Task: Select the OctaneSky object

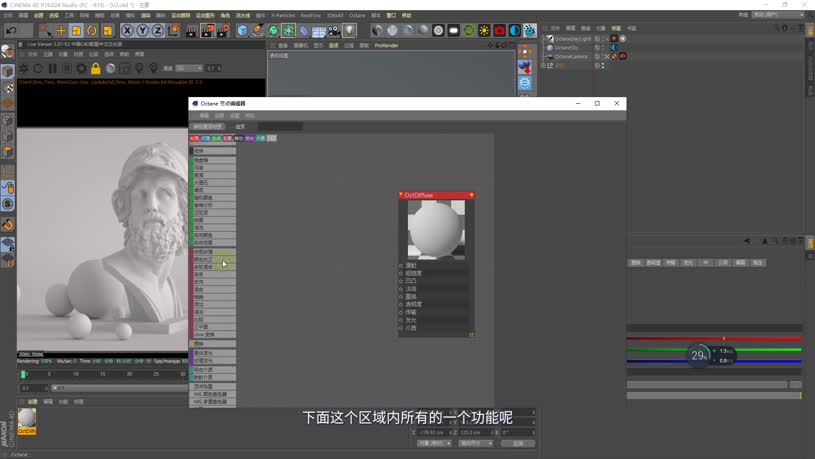Action: click(x=567, y=48)
